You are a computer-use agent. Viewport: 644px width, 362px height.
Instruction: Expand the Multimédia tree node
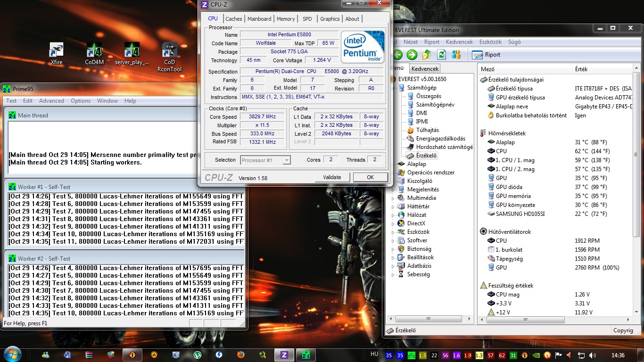tap(393, 198)
